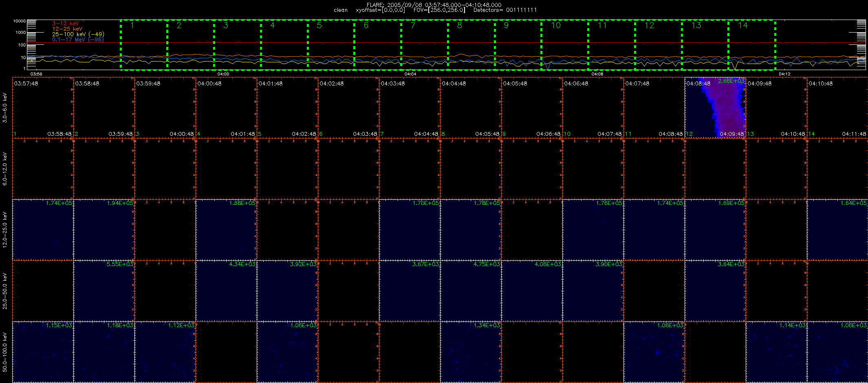Click the FLARE 2005/09/08 title text
868x383 pixels.
(434, 5)
